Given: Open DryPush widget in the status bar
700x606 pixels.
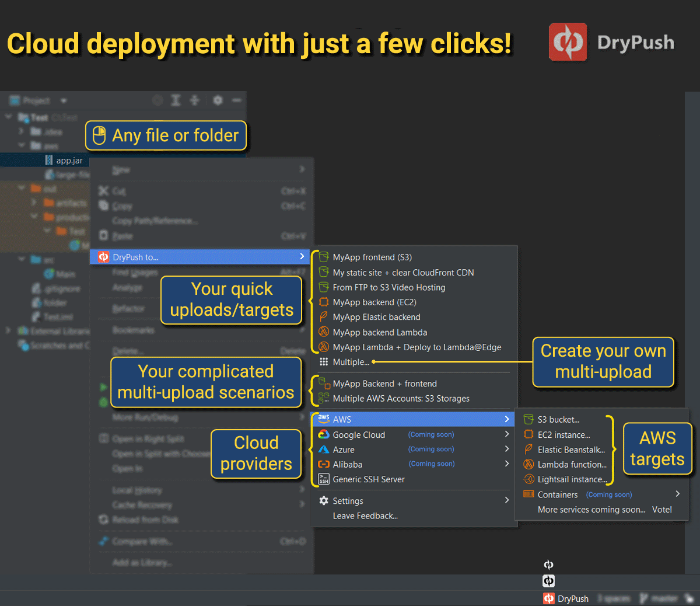Looking at the screenshot, I should click(x=566, y=598).
